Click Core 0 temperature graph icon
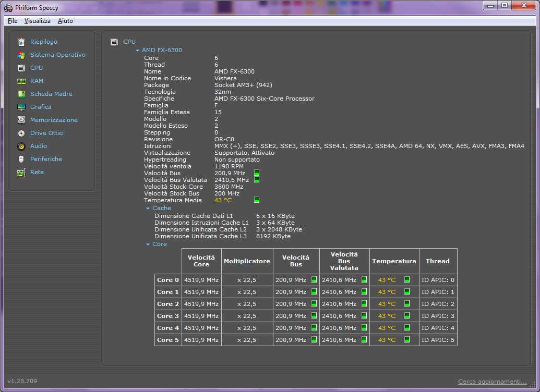The image size is (540, 392). click(407, 279)
